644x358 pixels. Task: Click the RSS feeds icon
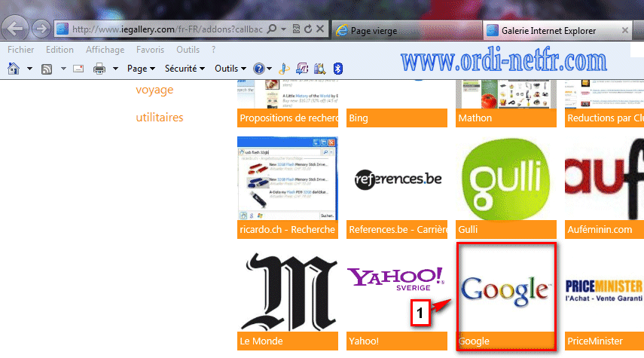(47, 69)
